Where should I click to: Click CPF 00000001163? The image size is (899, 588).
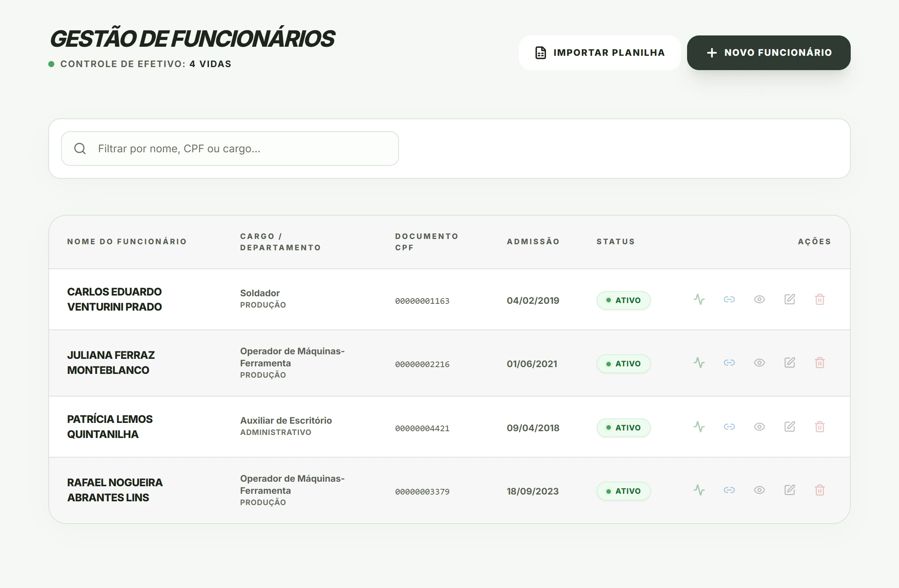(422, 301)
